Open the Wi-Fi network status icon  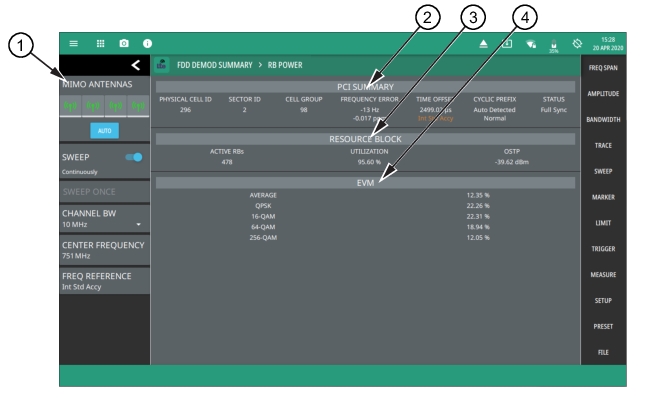(x=531, y=44)
